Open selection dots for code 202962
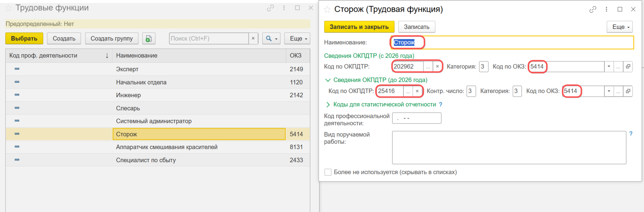Screen dimensions: 644x212 tap(428, 67)
